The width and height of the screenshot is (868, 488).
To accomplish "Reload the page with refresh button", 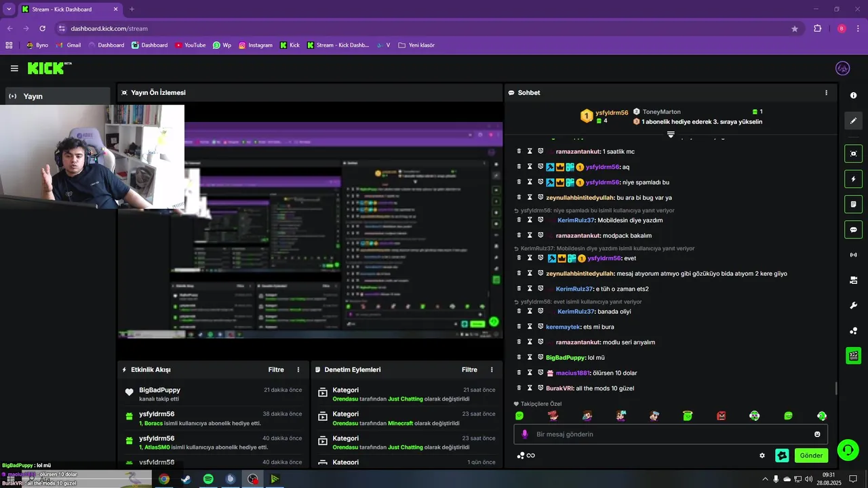I will [x=42, y=28].
